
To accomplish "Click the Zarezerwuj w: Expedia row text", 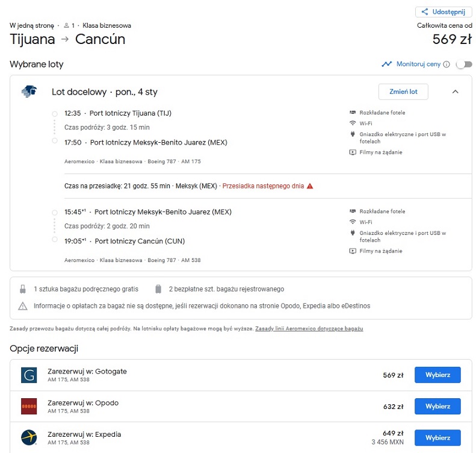I will pos(84,434).
